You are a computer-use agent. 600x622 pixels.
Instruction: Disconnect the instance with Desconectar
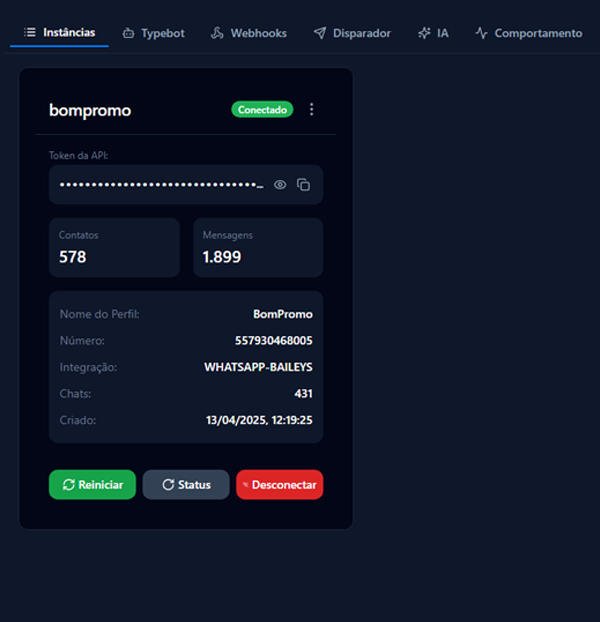[x=280, y=485]
